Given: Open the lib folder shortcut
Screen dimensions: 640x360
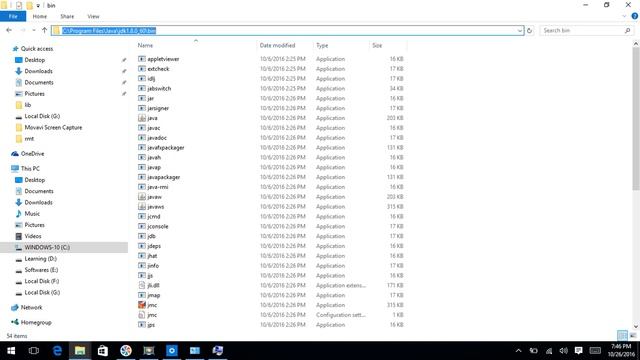Looking at the screenshot, I should 27,105.
